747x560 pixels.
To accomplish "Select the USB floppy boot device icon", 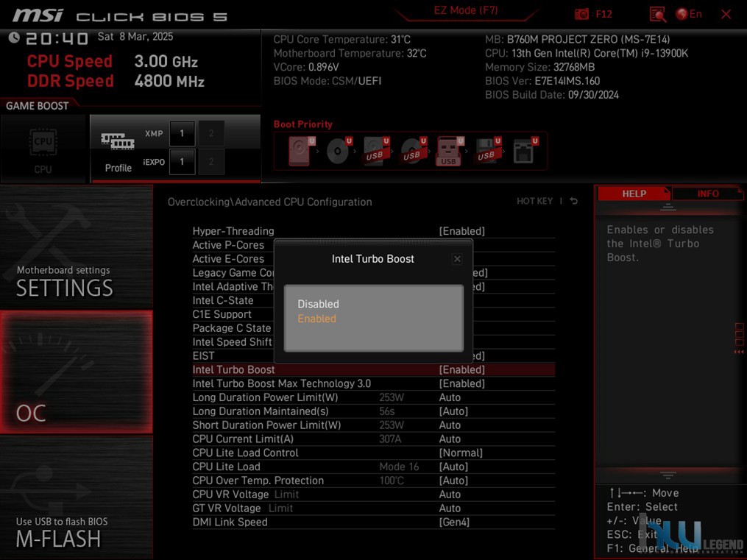I will [488, 150].
